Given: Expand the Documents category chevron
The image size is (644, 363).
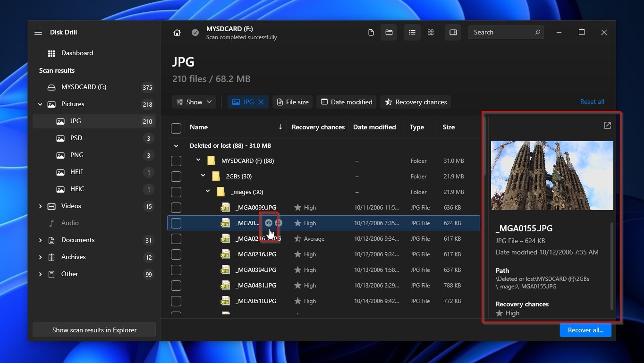Looking at the screenshot, I should [40, 240].
